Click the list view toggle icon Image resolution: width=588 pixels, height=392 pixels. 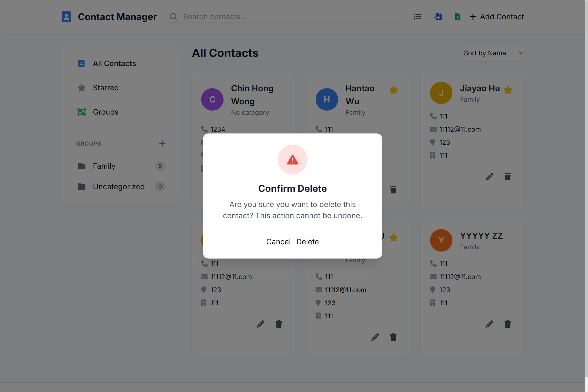point(417,17)
